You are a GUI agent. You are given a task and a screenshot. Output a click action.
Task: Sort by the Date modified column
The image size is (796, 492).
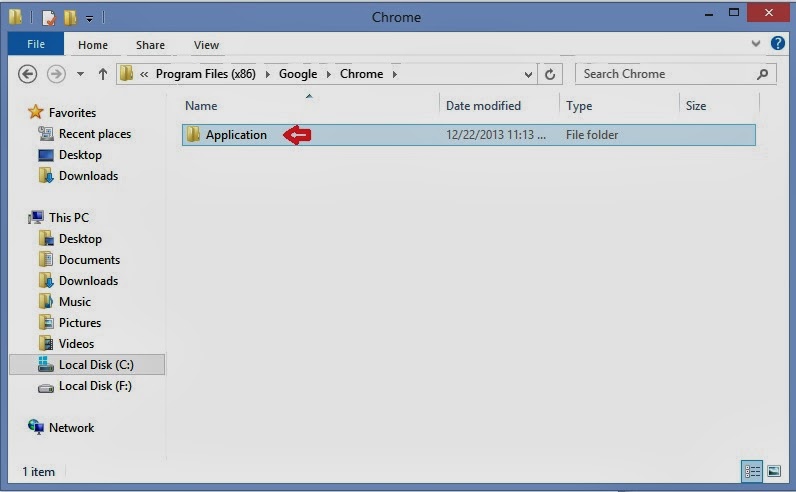483,106
